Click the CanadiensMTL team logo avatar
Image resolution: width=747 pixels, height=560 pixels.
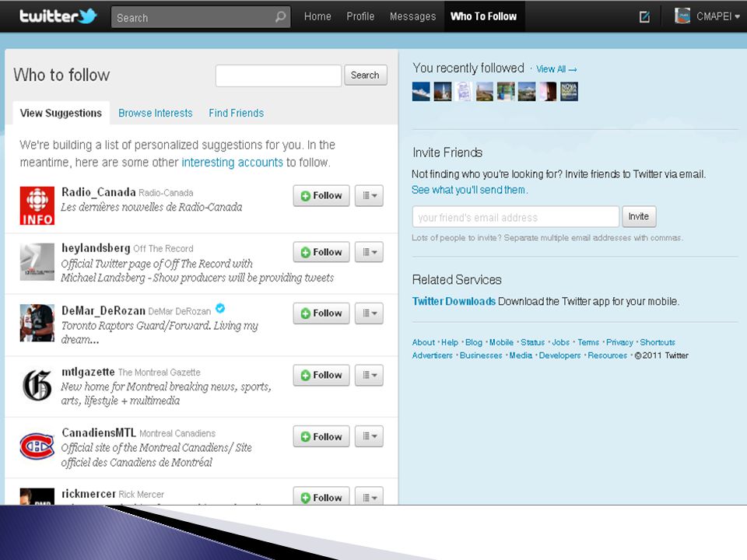[37, 446]
